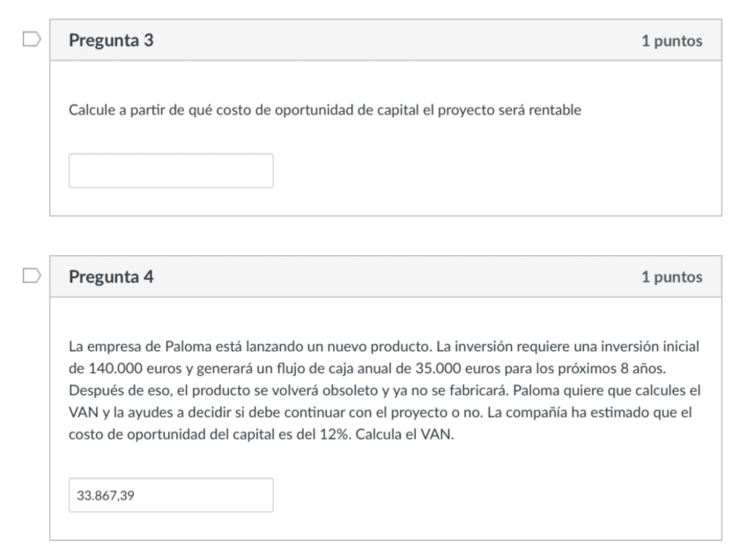Flag Pregunta 4 for review
The height and width of the screenshot is (560, 747).
point(30,276)
